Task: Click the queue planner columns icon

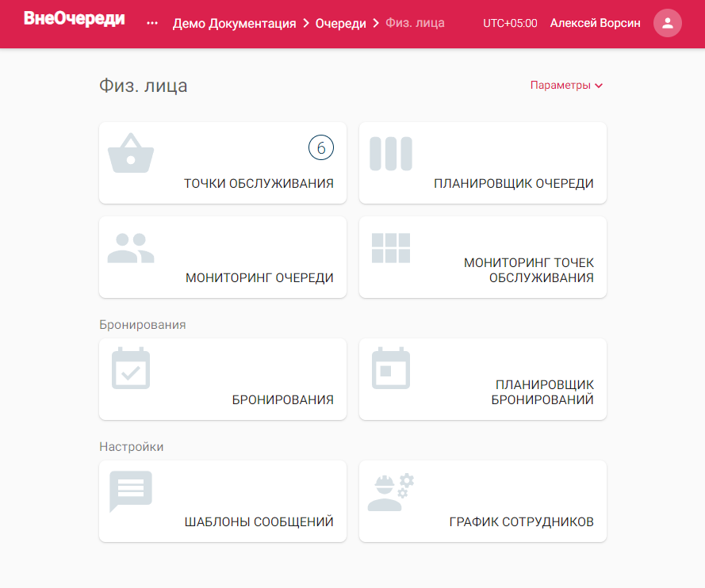Action: click(391, 154)
